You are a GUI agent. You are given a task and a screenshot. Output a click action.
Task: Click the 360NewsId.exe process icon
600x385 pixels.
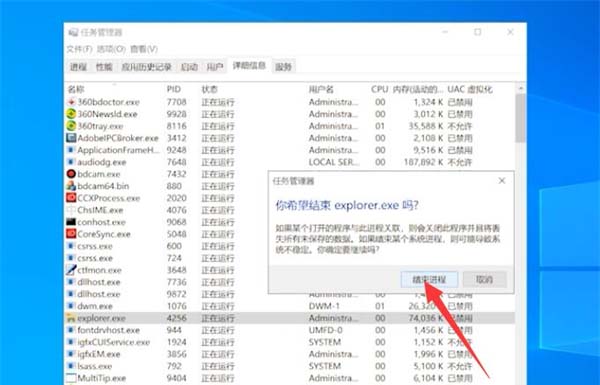71,114
